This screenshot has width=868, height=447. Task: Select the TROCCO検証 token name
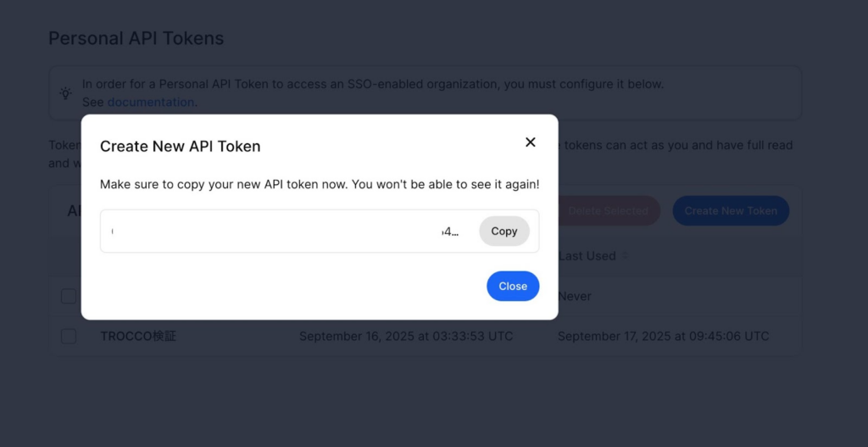(138, 336)
